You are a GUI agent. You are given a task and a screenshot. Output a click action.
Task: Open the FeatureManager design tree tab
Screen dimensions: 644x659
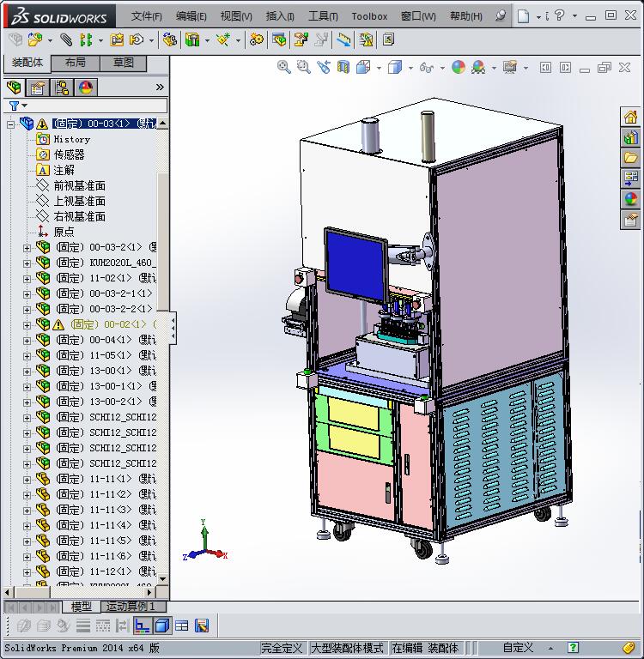(14, 88)
